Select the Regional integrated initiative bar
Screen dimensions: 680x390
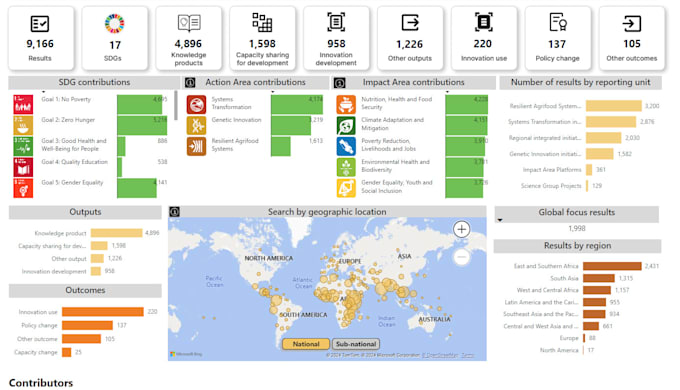[x=603, y=138]
